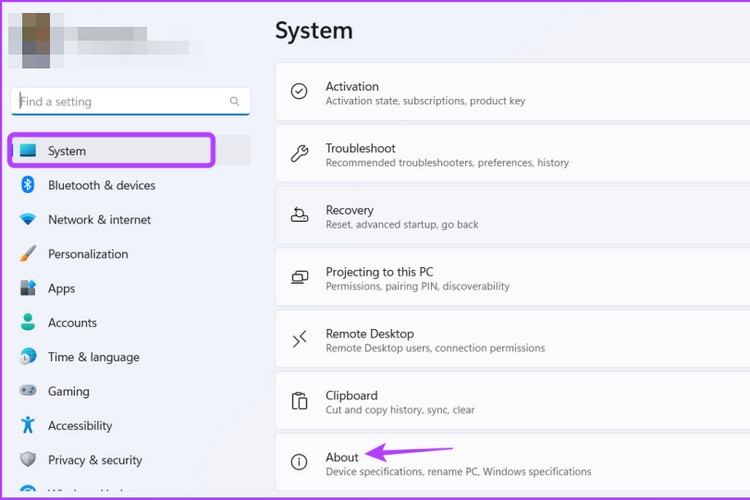This screenshot has height=500, width=750.
Task: Click the Projecting to this PC icon
Action: pos(299,277)
